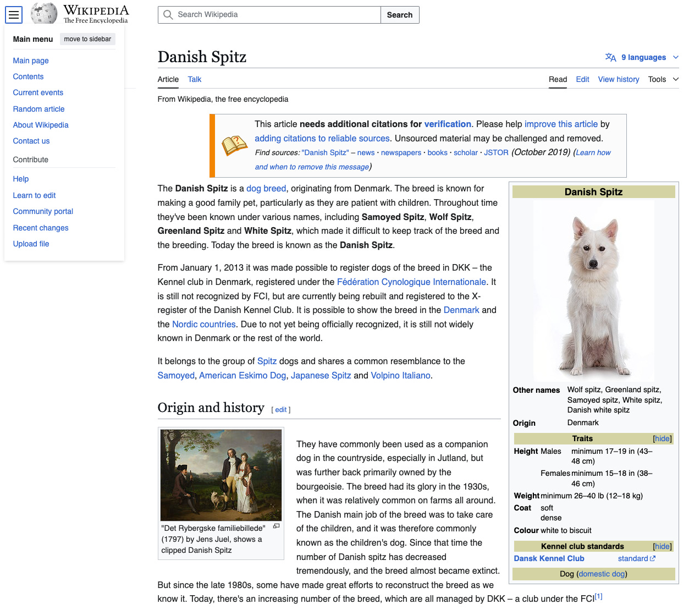Screen dimensions: 700x615
Task: Open improve this article link
Action: click(561, 124)
